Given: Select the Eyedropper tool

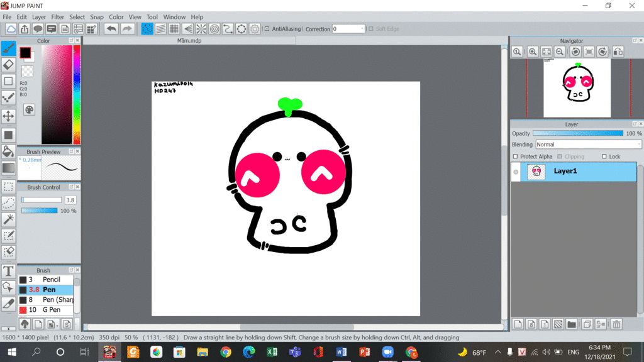Looking at the screenshot, I should pyautogui.click(x=8, y=304).
